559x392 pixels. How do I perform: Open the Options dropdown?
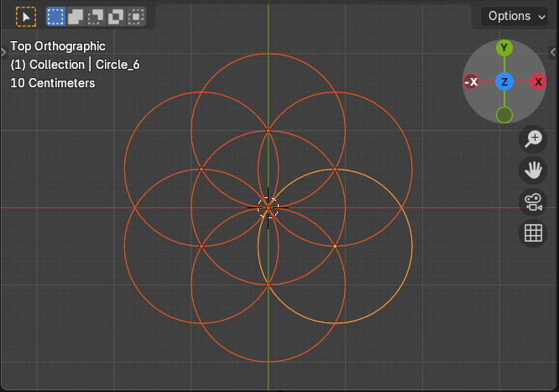(x=514, y=17)
